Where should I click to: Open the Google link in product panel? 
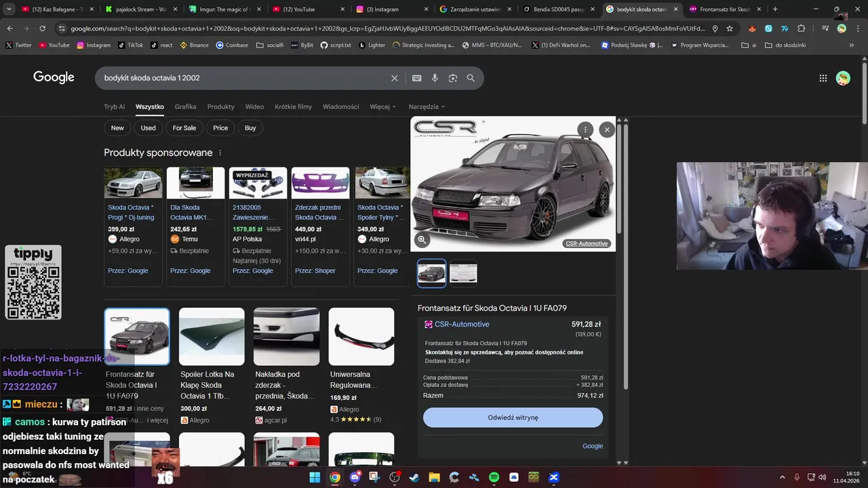click(593, 446)
